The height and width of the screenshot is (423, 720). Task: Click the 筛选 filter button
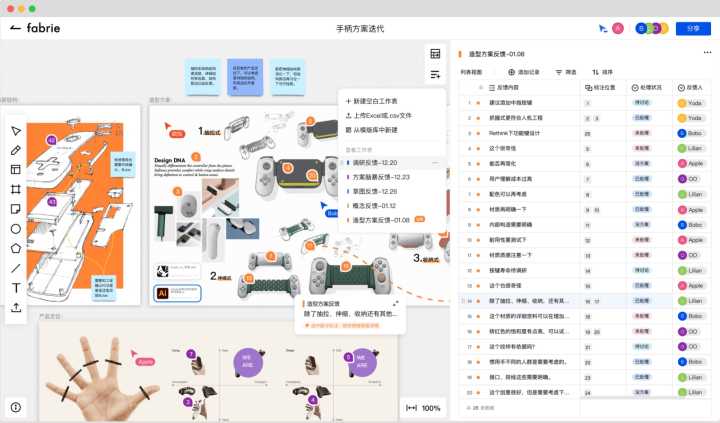(566, 72)
